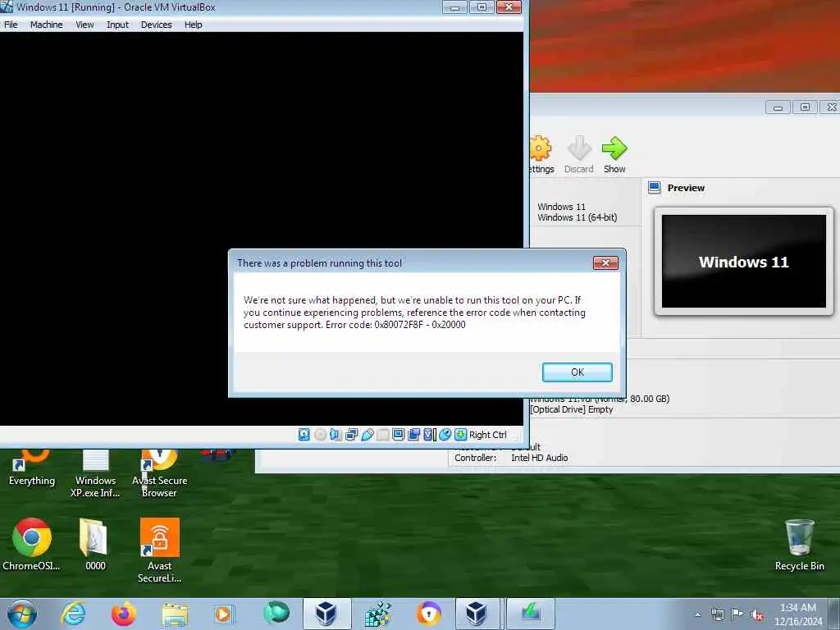Click the Show green arrow in VirtualBox Manager
This screenshot has width=840, height=630.
click(614, 154)
